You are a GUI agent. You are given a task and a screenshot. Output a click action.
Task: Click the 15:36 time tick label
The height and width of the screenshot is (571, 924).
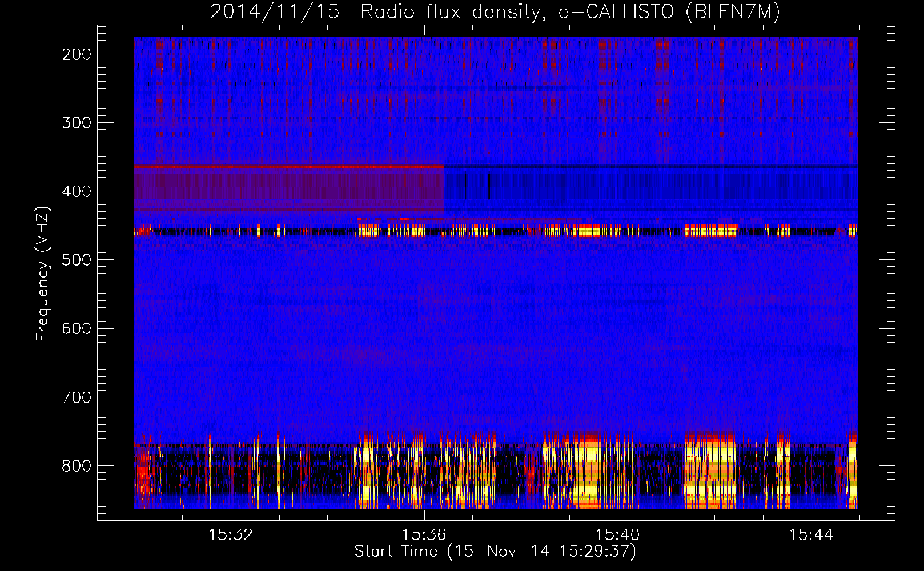click(x=424, y=535)
